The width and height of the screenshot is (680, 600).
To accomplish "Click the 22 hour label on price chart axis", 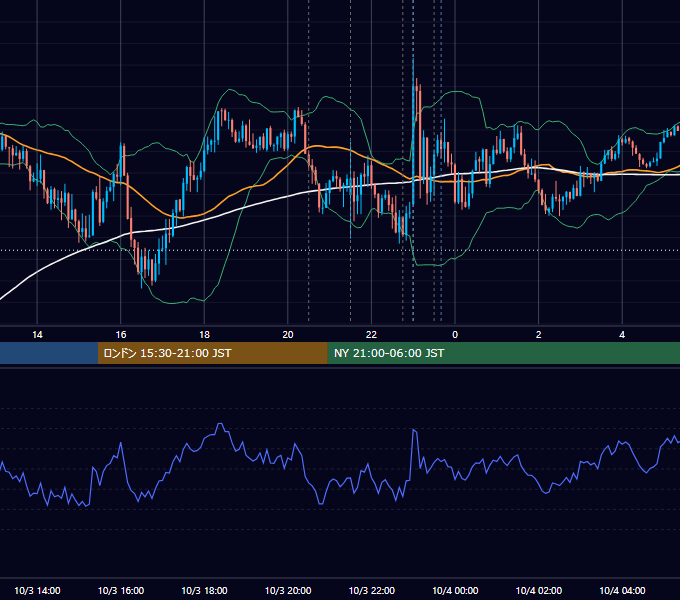I will tap(371, 335).
